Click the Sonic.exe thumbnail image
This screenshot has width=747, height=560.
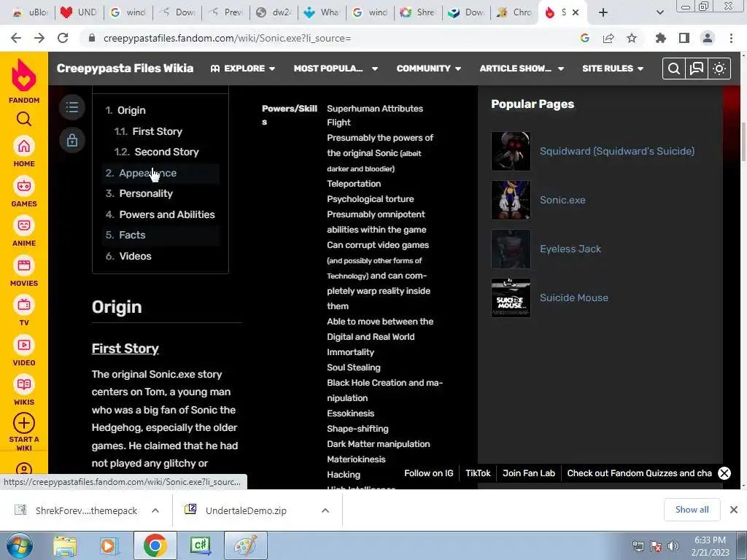click(x=511, y=200)
